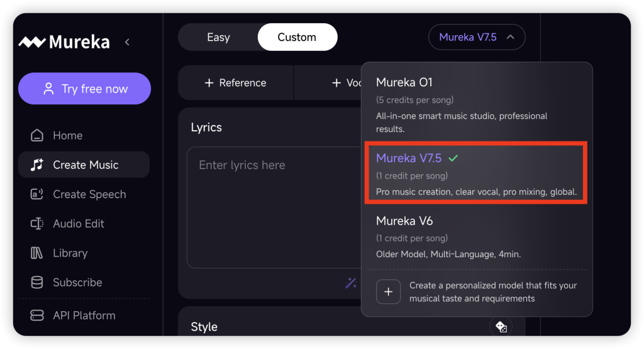Open the Mureka V7.5 model dropdown

(x=476, y=37)
